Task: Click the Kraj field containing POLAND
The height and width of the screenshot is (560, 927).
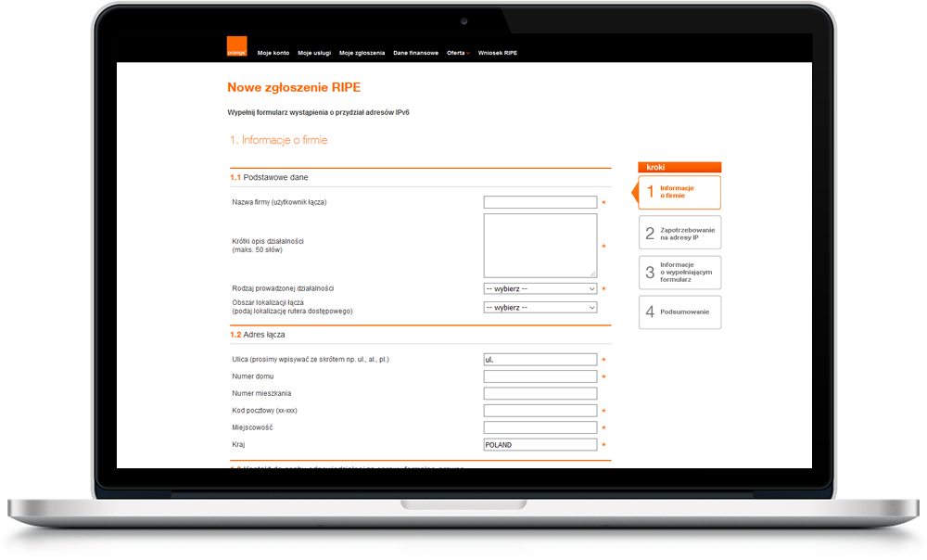Action: coord(540,445)
